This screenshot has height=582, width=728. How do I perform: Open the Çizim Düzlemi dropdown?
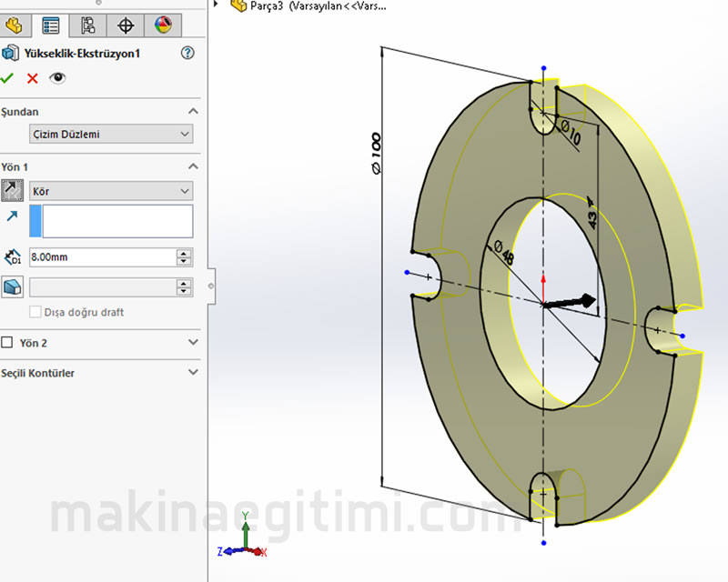click(x=111, y=135)
